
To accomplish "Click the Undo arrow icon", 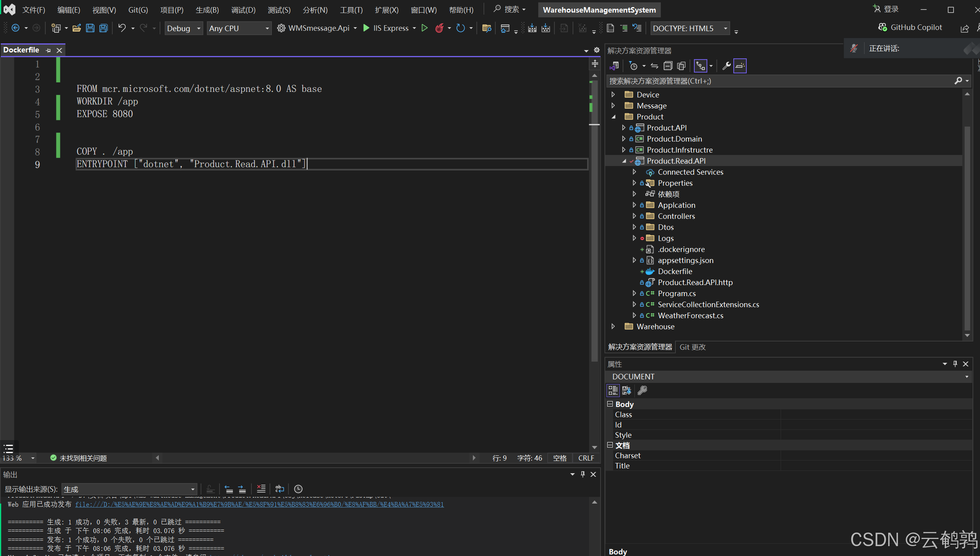I will (122, 28).
